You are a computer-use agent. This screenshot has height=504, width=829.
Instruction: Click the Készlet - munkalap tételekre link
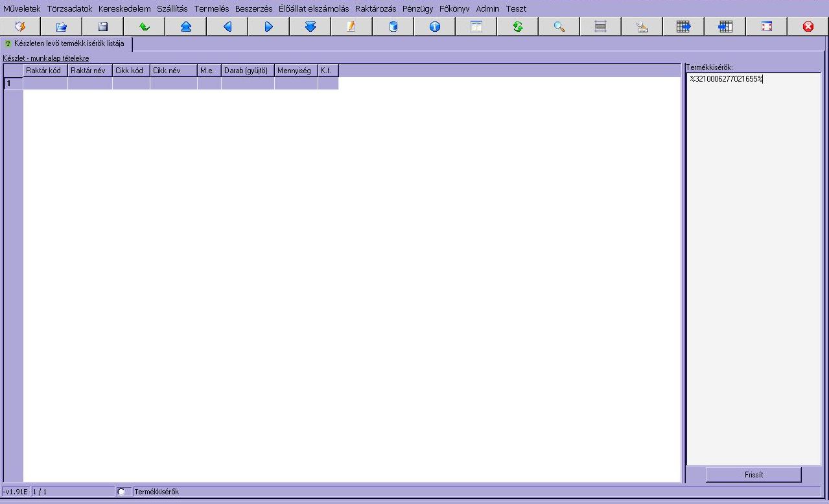[x=46, y=58]
